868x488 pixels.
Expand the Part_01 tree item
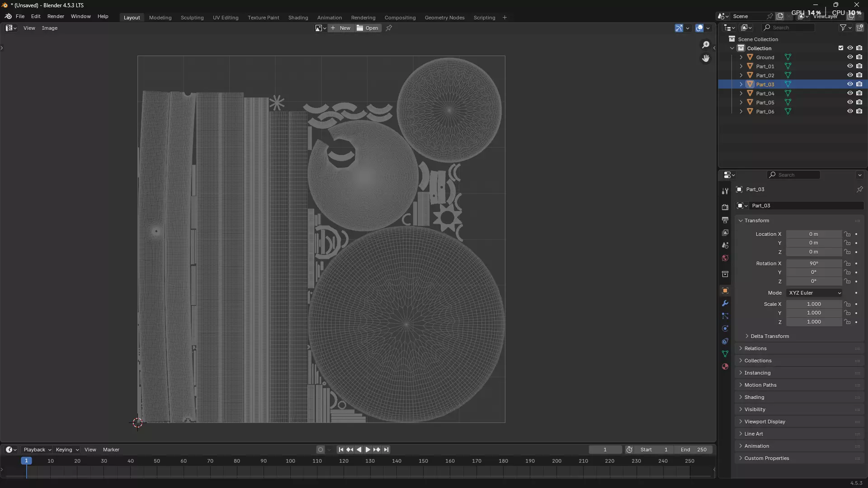741,66
